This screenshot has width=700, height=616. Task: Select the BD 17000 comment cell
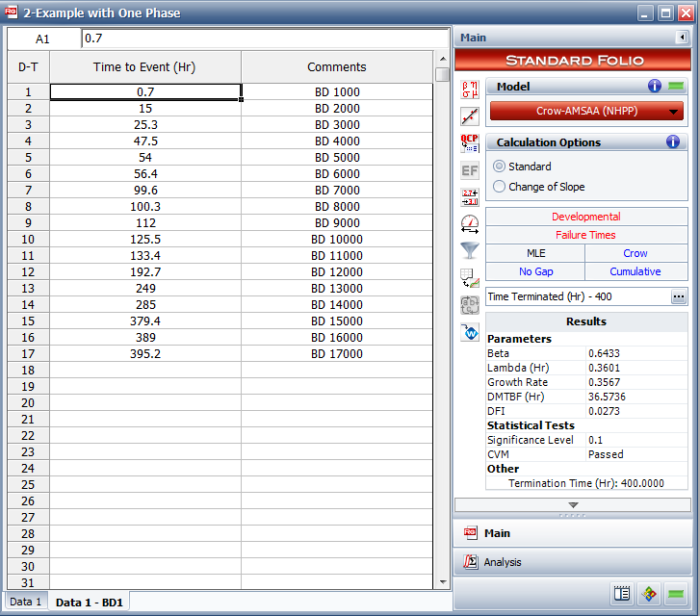pyautogui.click(x=337, y=354)
